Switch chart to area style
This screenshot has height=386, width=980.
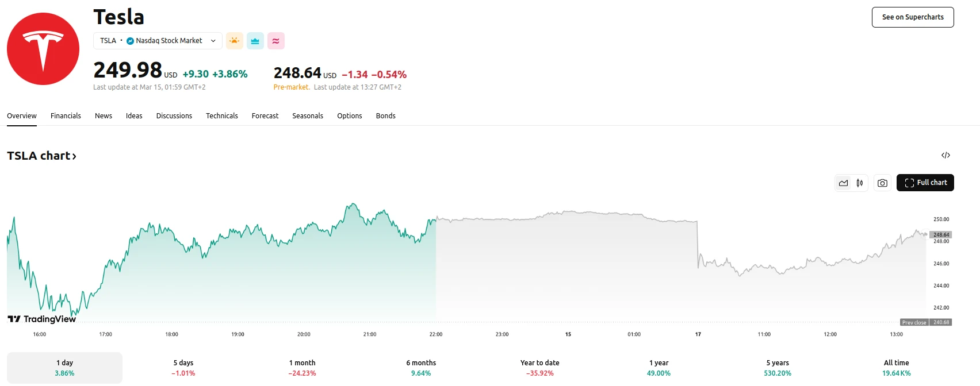point(843,183)
